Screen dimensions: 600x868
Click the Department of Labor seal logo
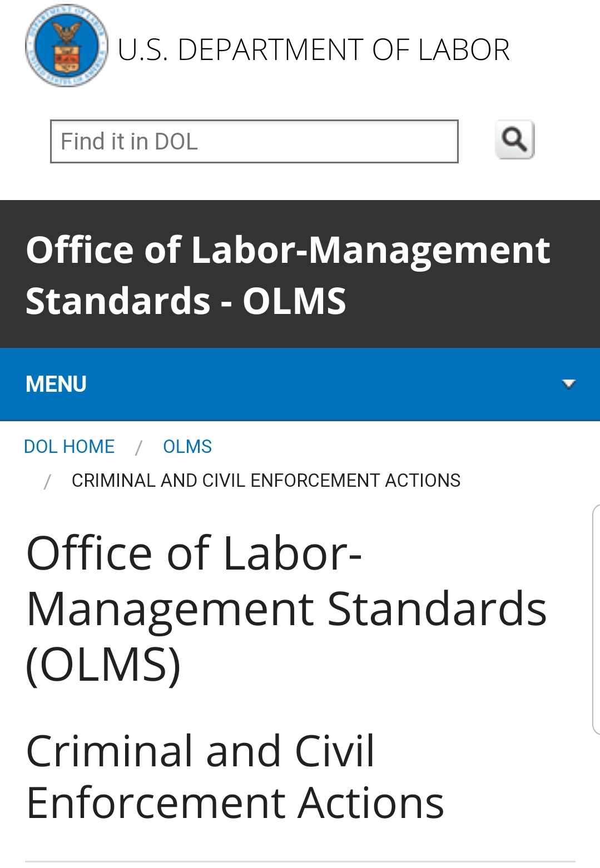[67, 46]
